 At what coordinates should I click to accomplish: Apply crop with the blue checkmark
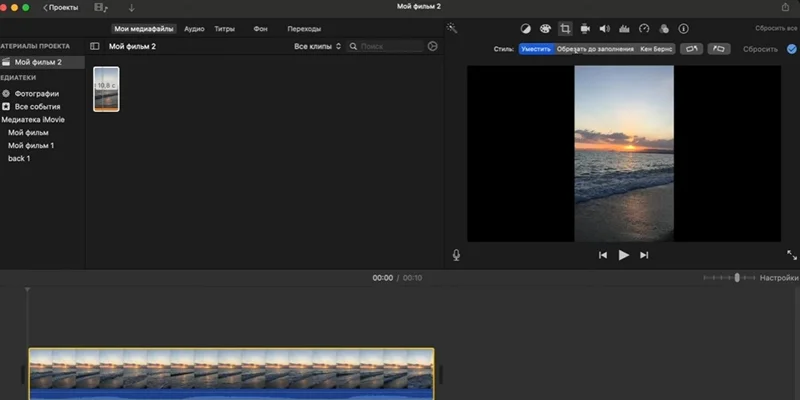tap(791, 49)
